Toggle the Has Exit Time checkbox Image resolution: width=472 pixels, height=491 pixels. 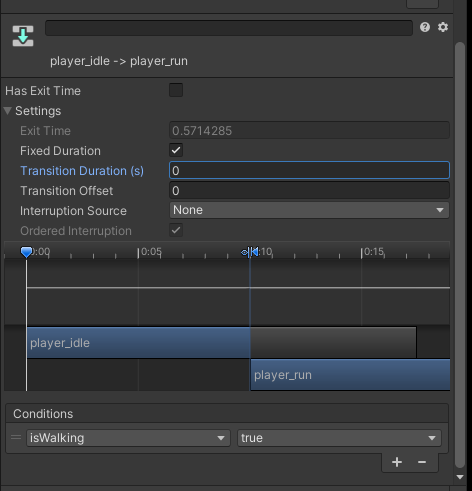point(176,90)
